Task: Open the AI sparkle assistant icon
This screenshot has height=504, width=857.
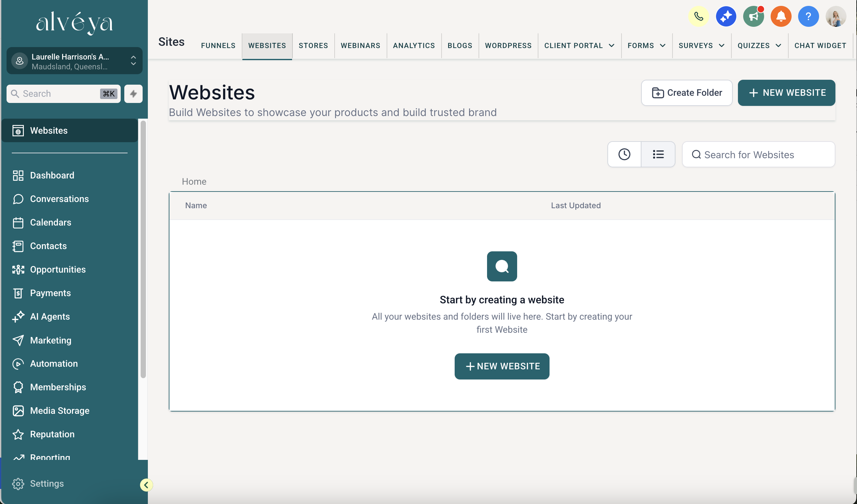Action: coord(726,16)
